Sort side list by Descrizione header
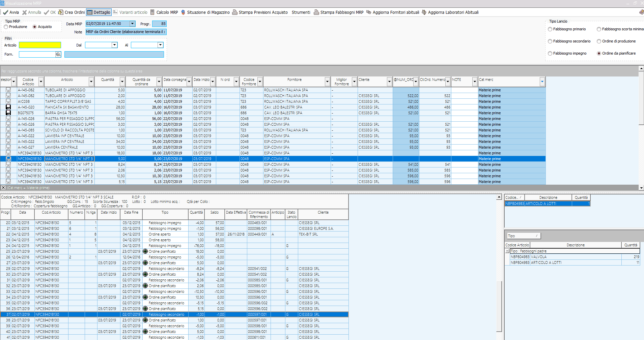The image size is (644, 340). click(x=548, y=198)
